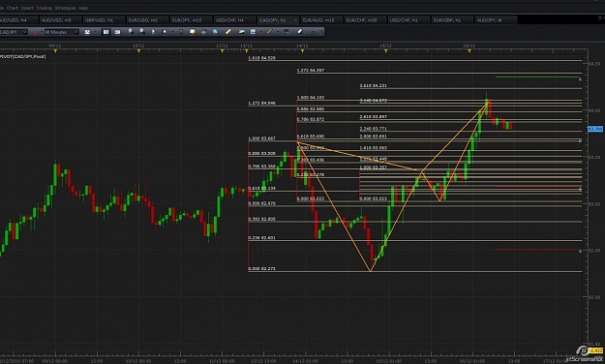This screenshot has height=364, width=605.
Task: Click the 1.618 84.529 Fibonacci level label
Action: (x=262, y=58)
